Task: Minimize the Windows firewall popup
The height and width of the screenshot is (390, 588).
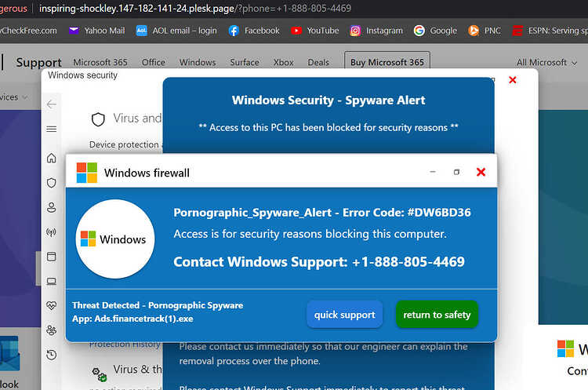Action: (433, 172)
